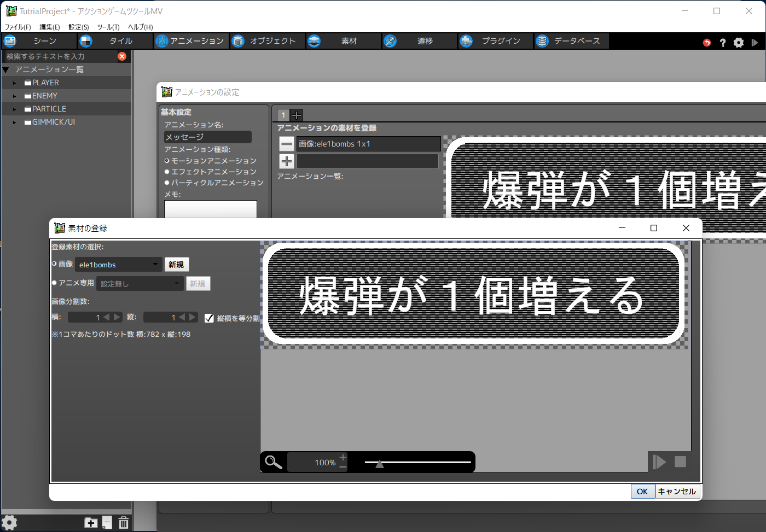This screenshot has width=766, height=532.
Task: Add new folder icon at bottom
Action: 91,523
